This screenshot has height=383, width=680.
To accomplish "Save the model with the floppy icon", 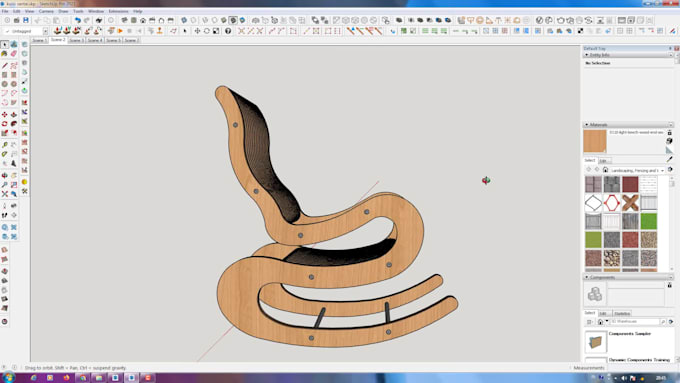I will coord(26,20).
